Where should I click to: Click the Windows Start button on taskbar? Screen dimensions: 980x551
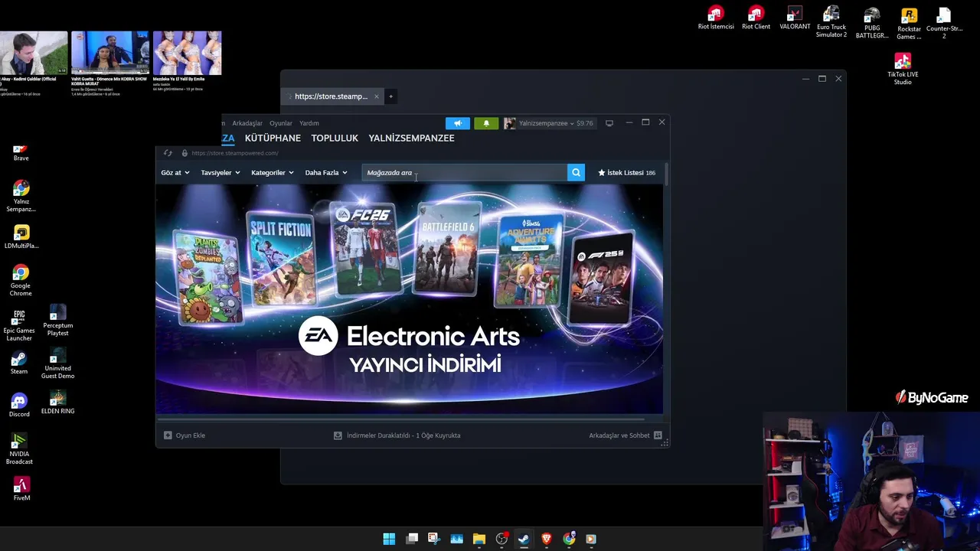point(389,539)
